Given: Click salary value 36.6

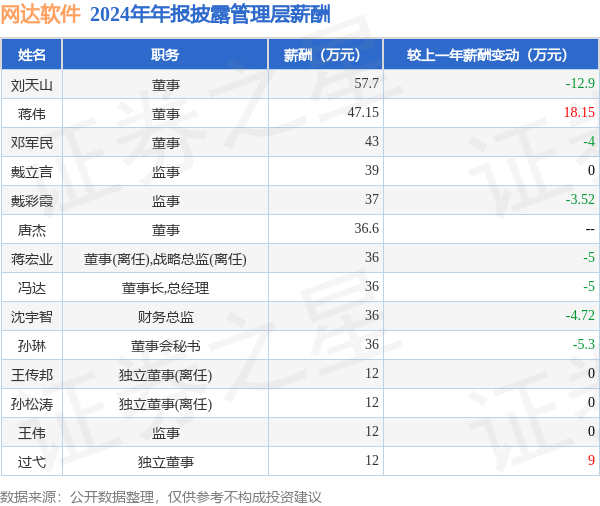Looking at the screenshot, I should 366,228.
